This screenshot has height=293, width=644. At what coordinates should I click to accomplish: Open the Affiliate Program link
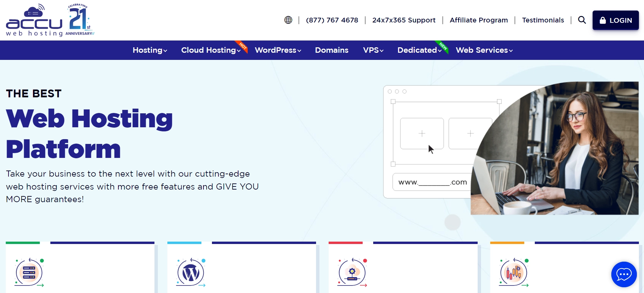pos(479,20)
